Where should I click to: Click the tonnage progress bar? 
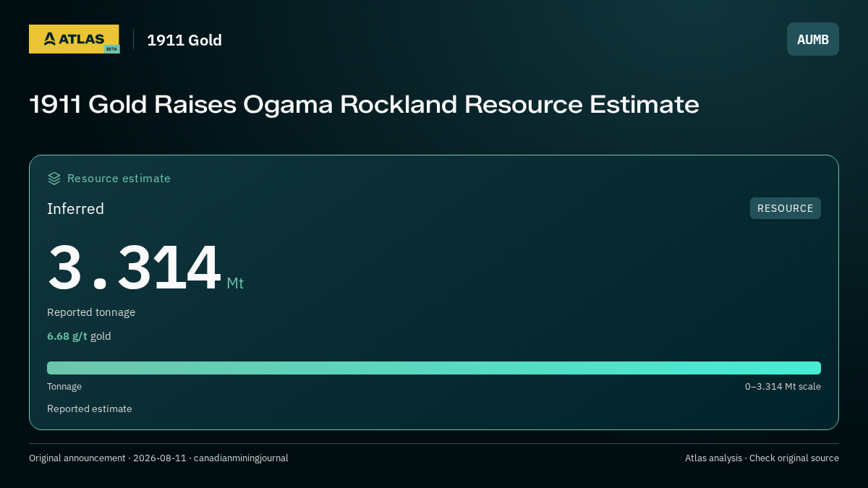click(434, 368)
